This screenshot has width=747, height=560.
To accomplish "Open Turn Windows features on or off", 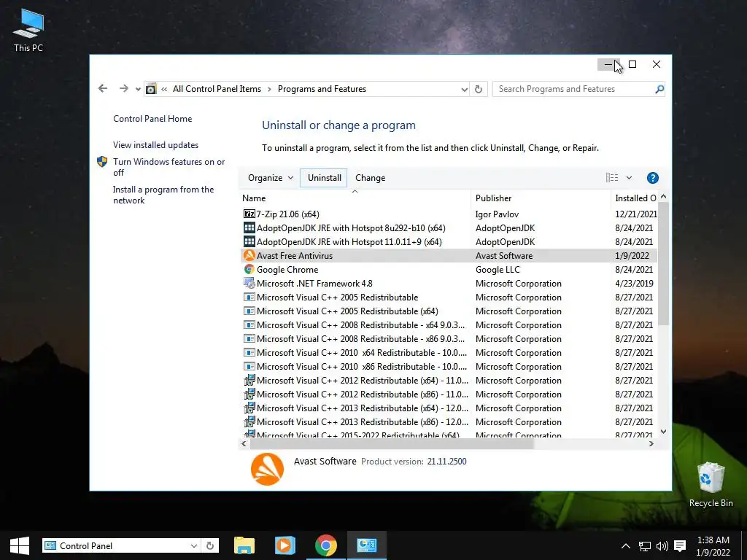I will (169, 167).
